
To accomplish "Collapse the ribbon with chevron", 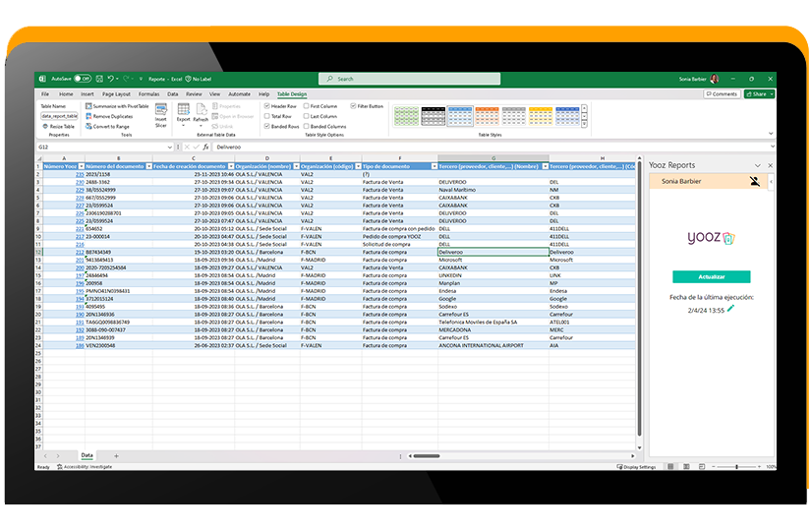I will [771, 134].
